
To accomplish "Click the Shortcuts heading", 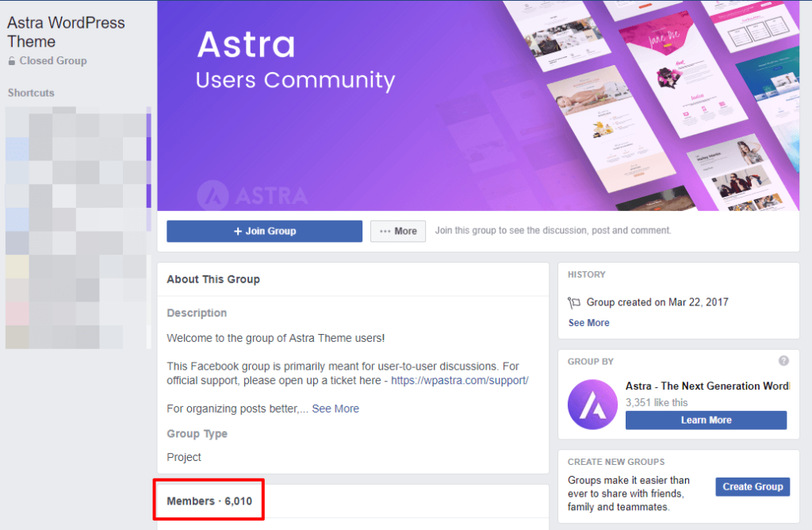I will coord(31,93).
